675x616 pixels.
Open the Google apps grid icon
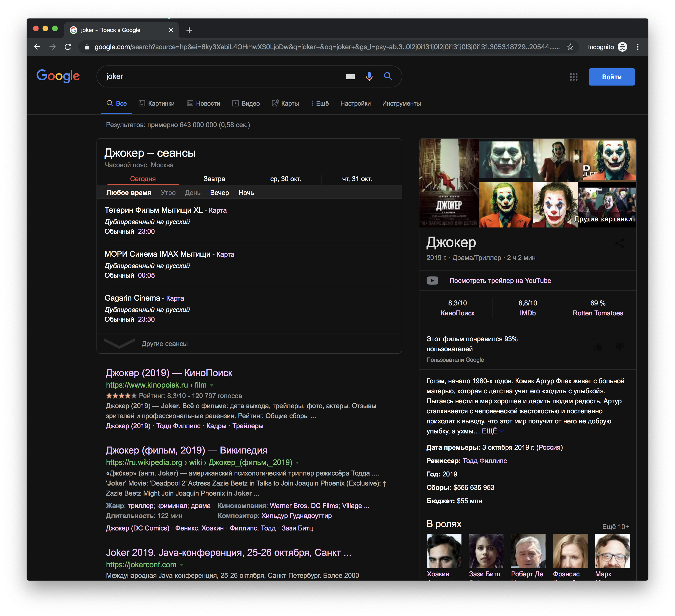coord(573,77)
